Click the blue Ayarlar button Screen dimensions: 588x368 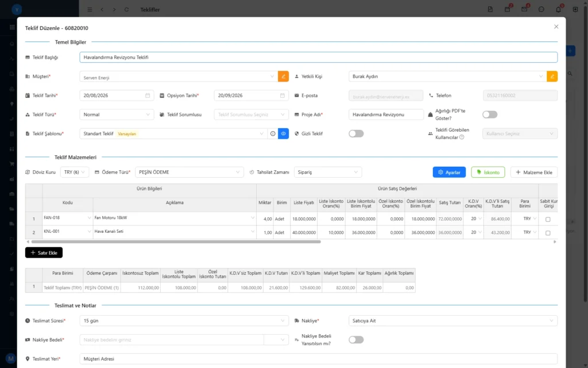coord(449,172)
